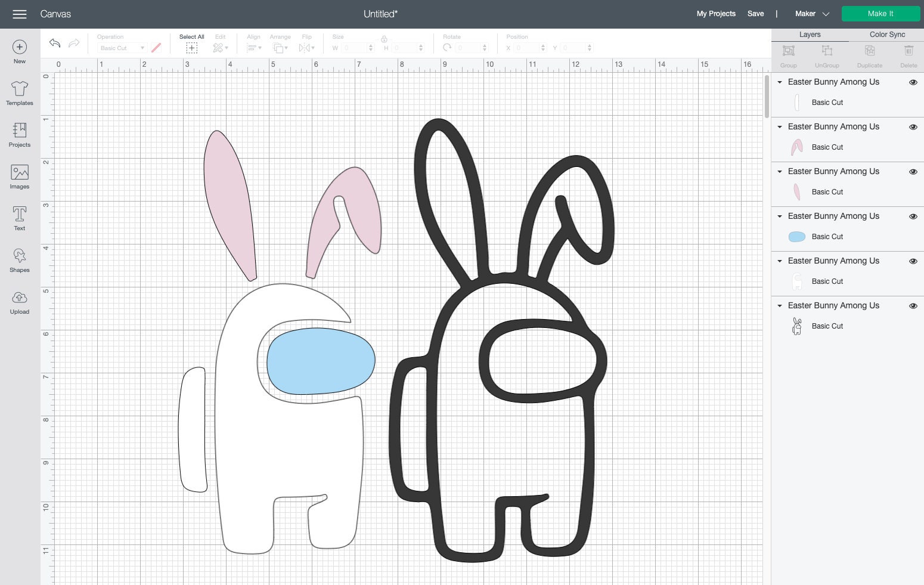Open the Basic Cut operation dropdown

[121, 48]
